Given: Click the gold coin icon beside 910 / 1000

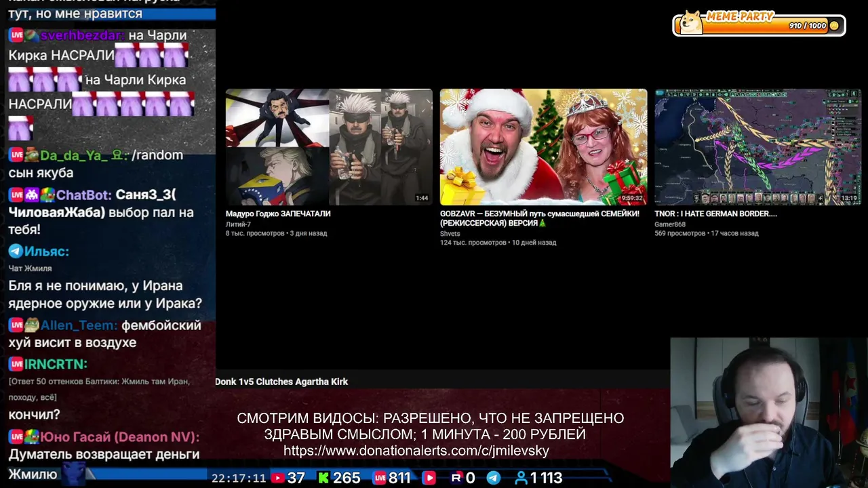Looking at the screenshot, I should (x=834, y=26).
